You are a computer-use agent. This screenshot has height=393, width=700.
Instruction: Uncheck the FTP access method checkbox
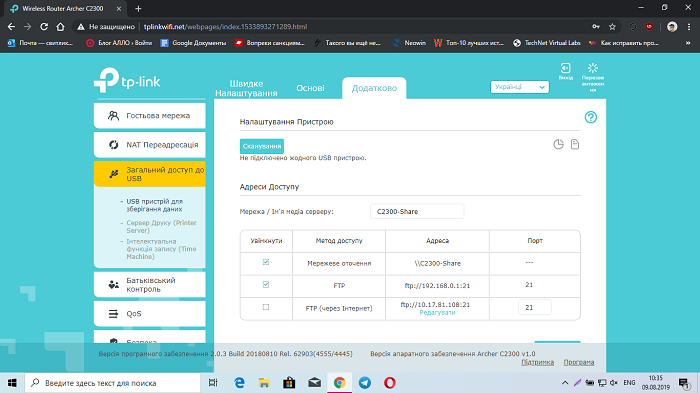(266, 284)
